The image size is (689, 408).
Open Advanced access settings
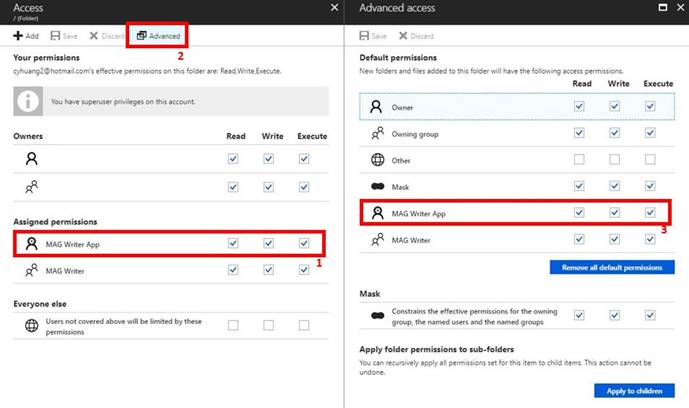pos(158,36)
